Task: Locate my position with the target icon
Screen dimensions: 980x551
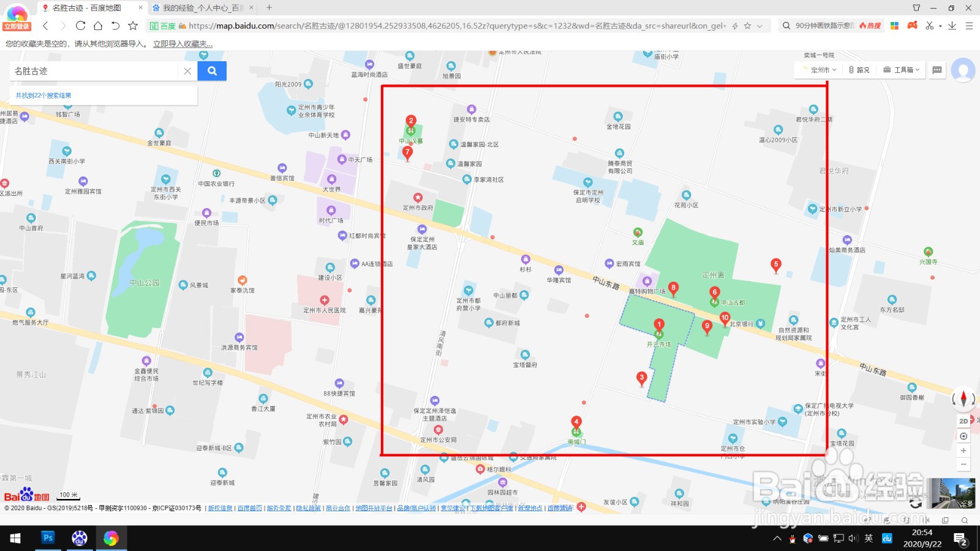Action: click(963, 436)
